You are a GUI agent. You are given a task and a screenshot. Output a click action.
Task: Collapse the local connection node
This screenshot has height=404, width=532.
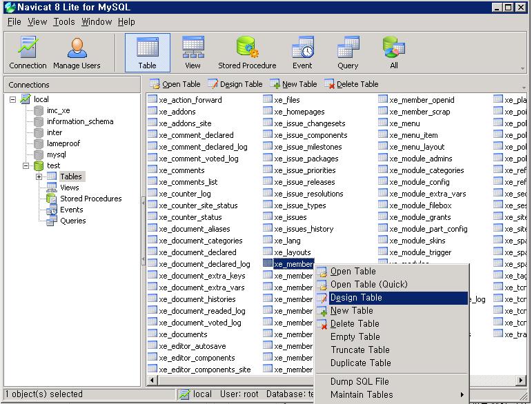tap(12, 100)
